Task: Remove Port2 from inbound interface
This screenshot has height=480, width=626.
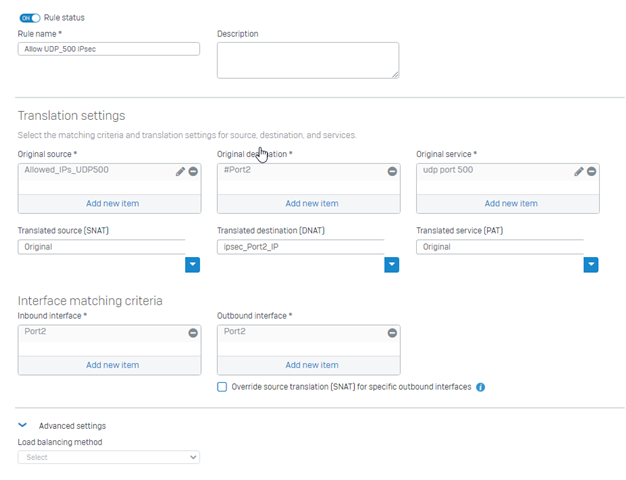Action: coord(193,333)
